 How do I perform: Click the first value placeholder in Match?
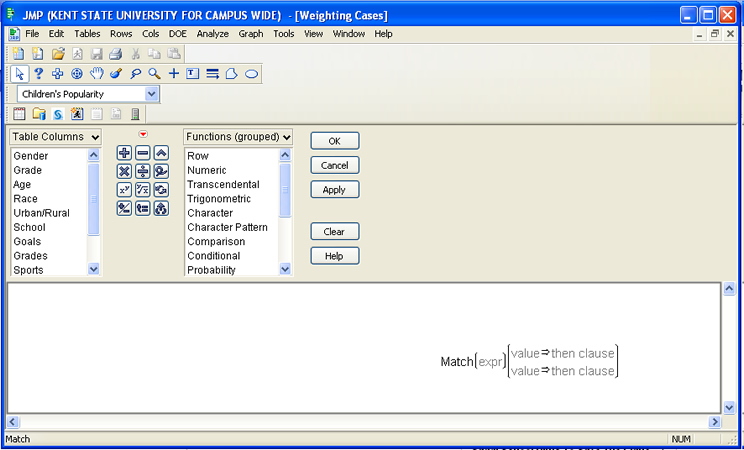[x=525, y=354]
